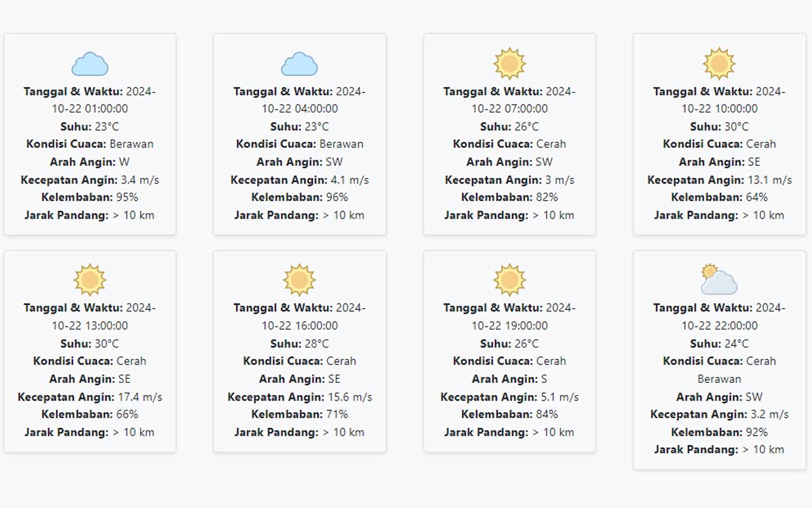Select humidity 'Kelembaban: 92%' text

(719, 432)
